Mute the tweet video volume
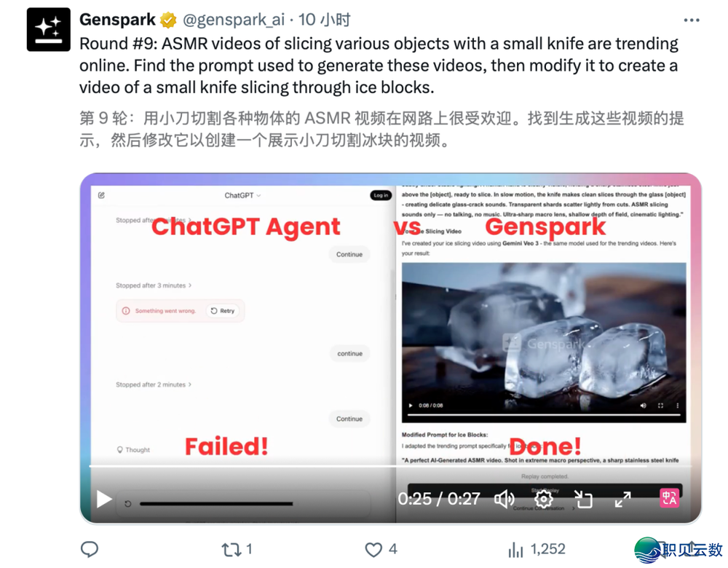The image size is (728, 568). click(x=505, y=500)
